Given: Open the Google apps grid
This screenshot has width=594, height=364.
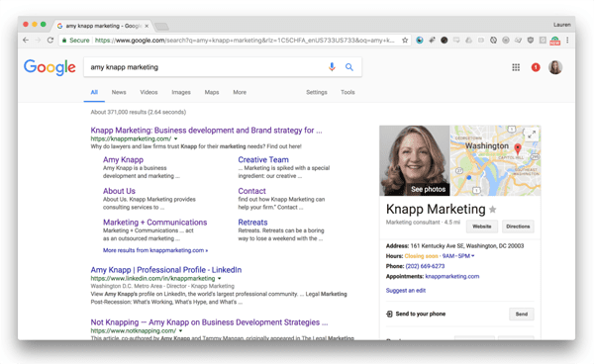Looking at the screenshot, I should pos(516,67).
